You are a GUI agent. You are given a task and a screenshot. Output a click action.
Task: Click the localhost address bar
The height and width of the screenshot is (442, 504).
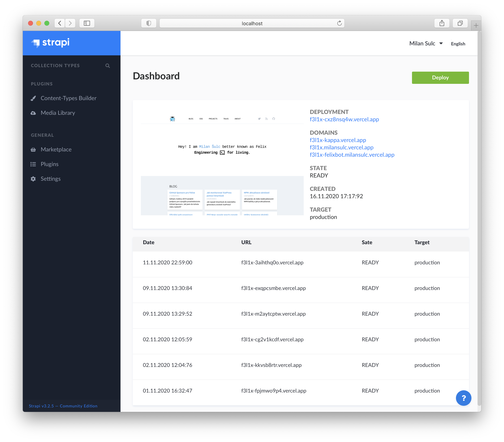252,23
